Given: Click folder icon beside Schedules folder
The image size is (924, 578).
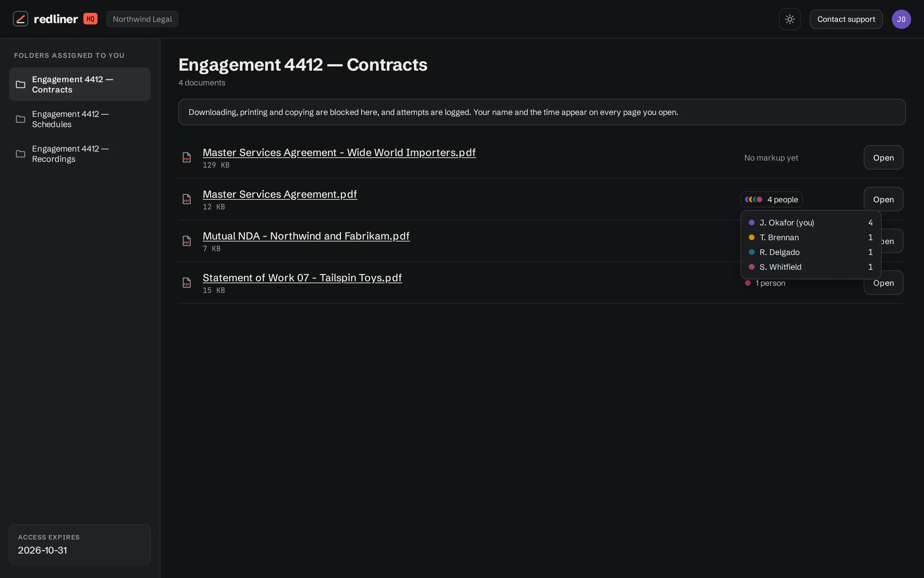Looking at the screenshot, I should pyautogui.click(x=21, y=119).
